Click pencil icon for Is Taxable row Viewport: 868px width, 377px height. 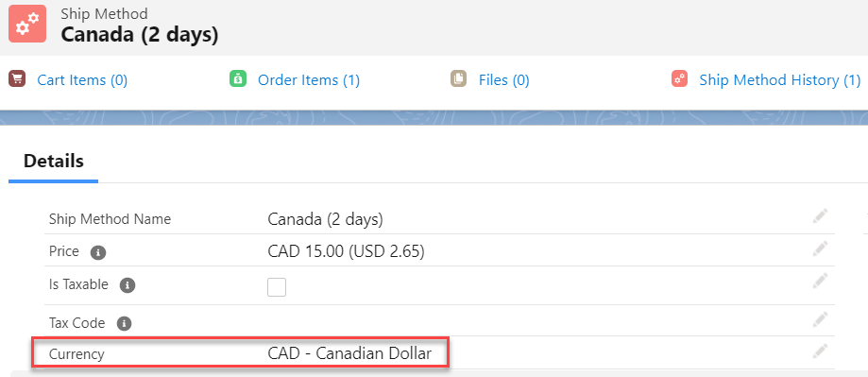pos(820,282)
